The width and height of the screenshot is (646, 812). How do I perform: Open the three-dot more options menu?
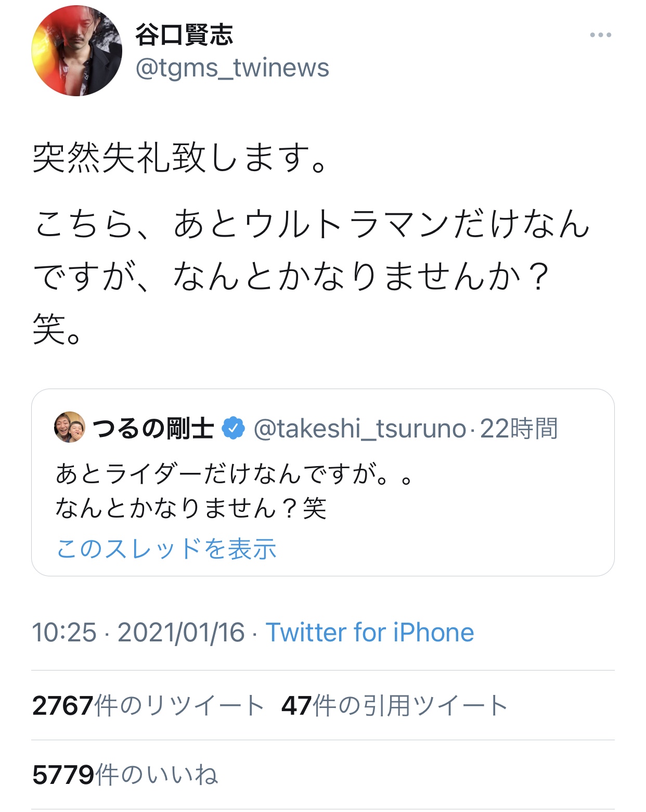pyautogui.click(x=600, y=35)
